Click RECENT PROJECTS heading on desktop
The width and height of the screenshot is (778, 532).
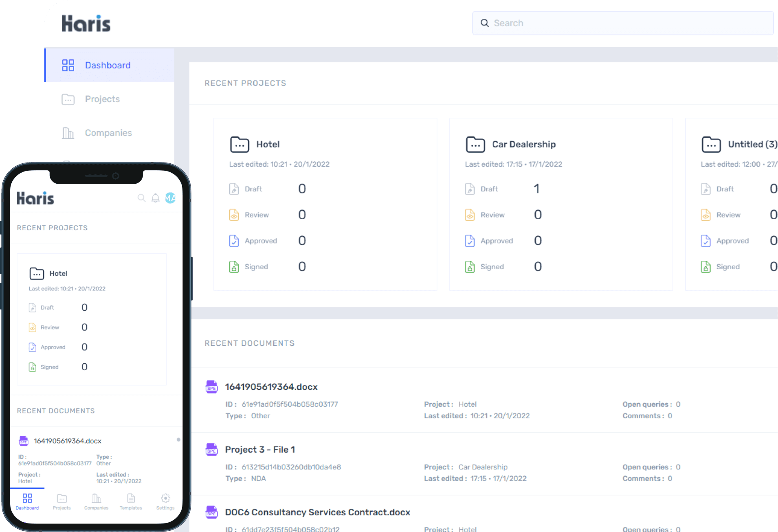[245, 83]
